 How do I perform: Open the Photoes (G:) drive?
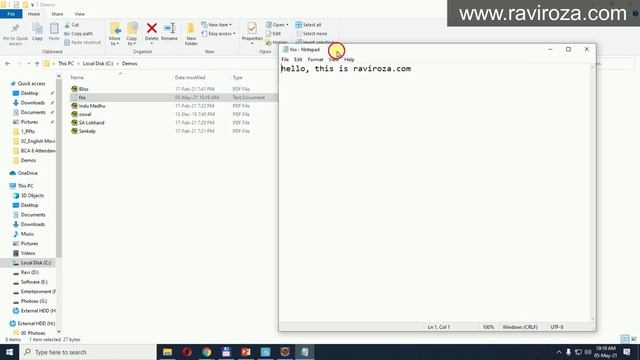point(33,301)
